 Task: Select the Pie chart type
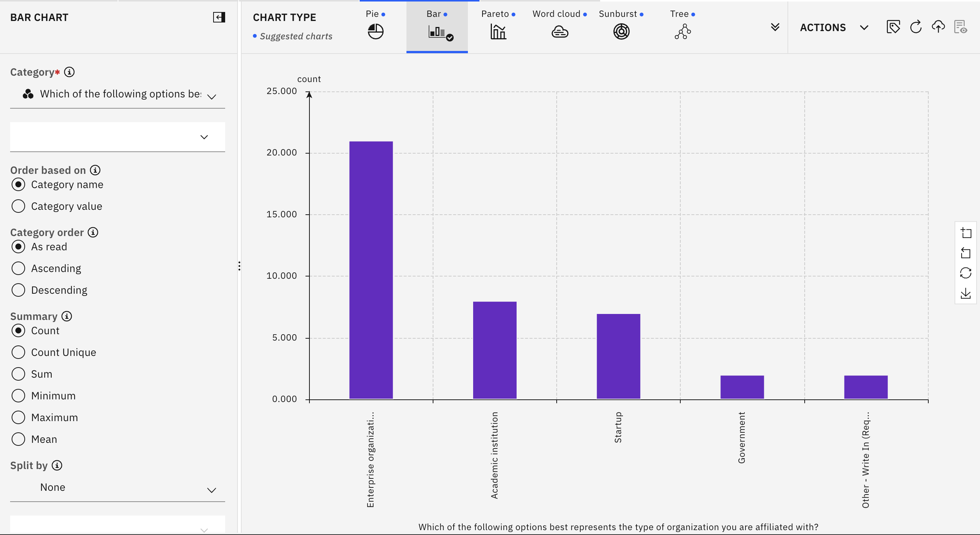[x=375, y=31]
